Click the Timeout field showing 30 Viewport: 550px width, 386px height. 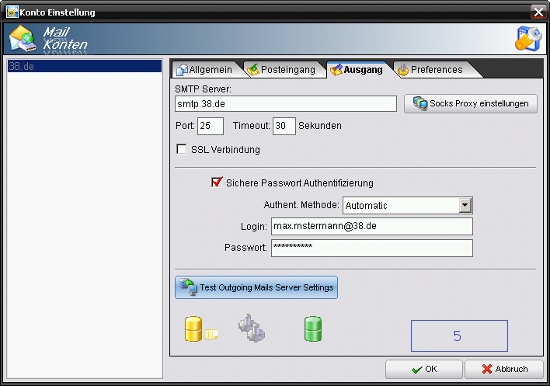pos(284,126)
